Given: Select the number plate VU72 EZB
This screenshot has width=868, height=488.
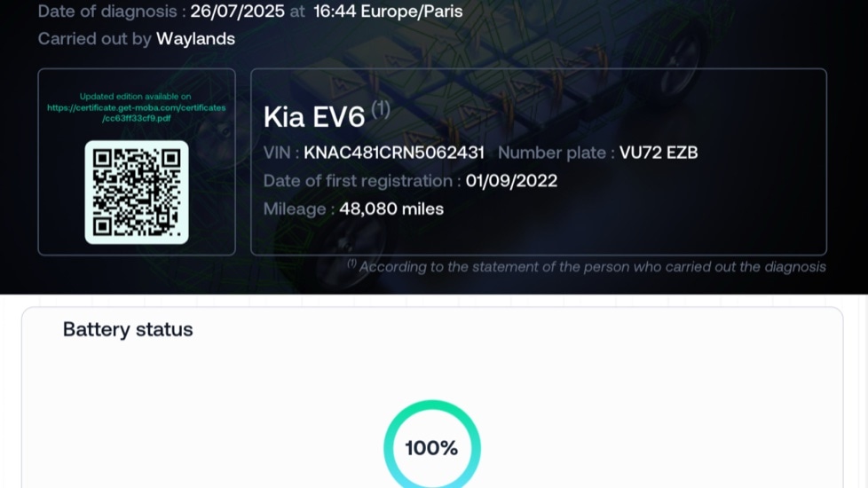Looking at the screenshot, I should [x=659, y=153].
